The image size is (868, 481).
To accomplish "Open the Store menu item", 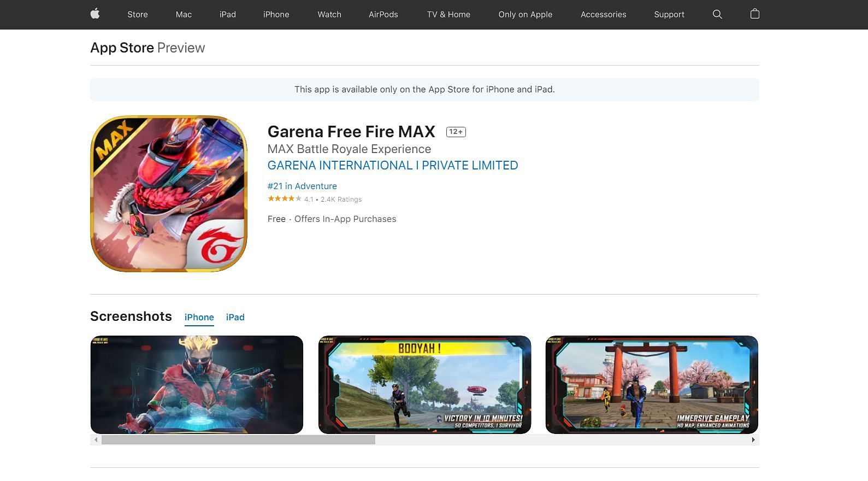I will click(138, 14).
